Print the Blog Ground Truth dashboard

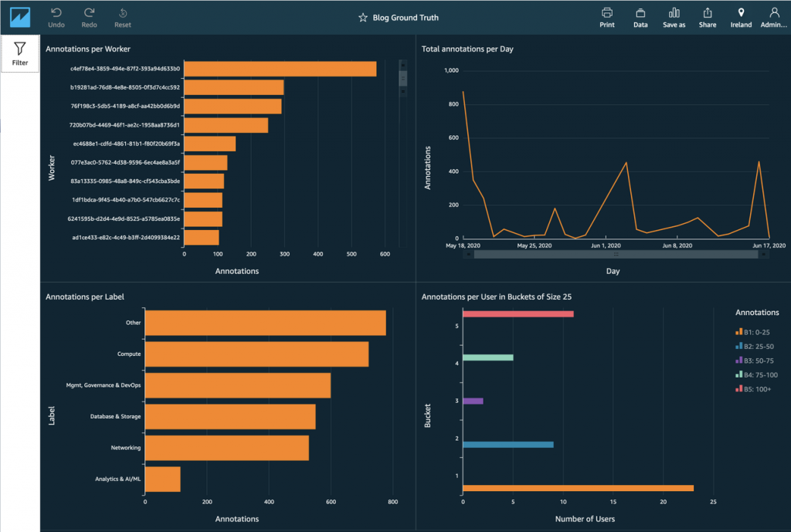(x=607, y=17)
